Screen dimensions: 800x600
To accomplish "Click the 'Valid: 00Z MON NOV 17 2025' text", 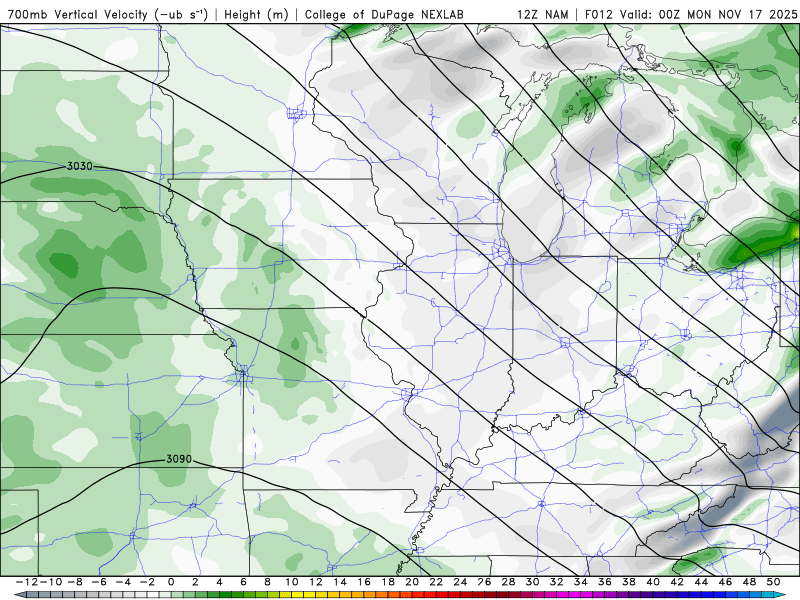I will coord(708,14).
